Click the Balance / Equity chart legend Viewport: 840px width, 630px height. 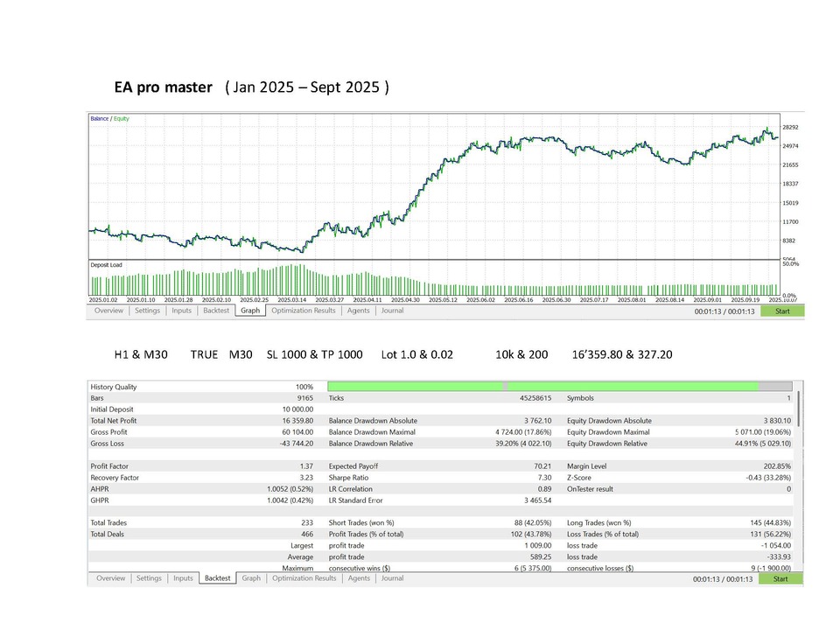[x=109, y=118]
